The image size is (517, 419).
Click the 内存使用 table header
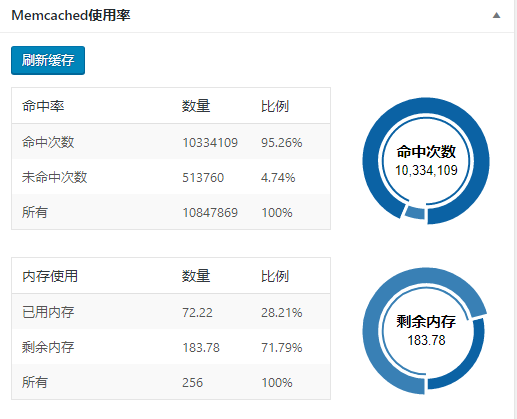click(x=50, y=276)
